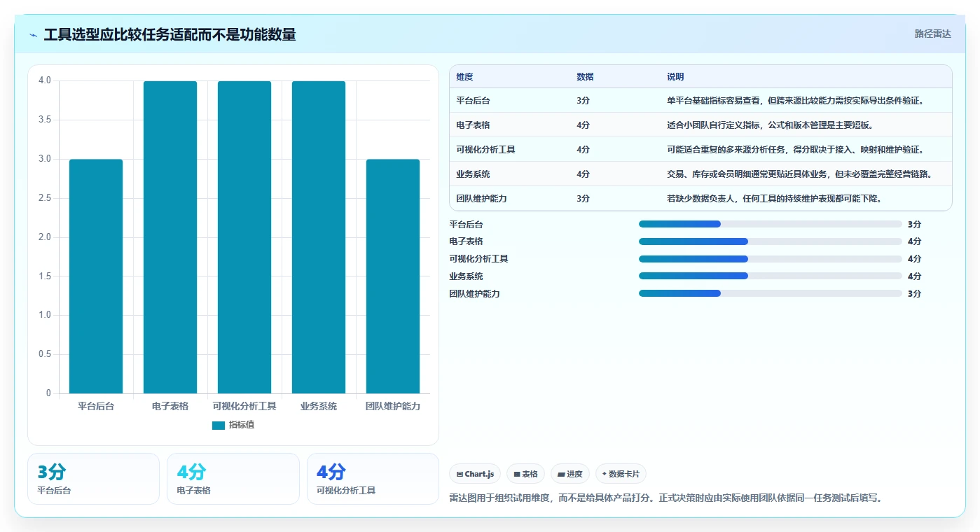Click the 2.5 y-axis tick label

click(45, 198)
